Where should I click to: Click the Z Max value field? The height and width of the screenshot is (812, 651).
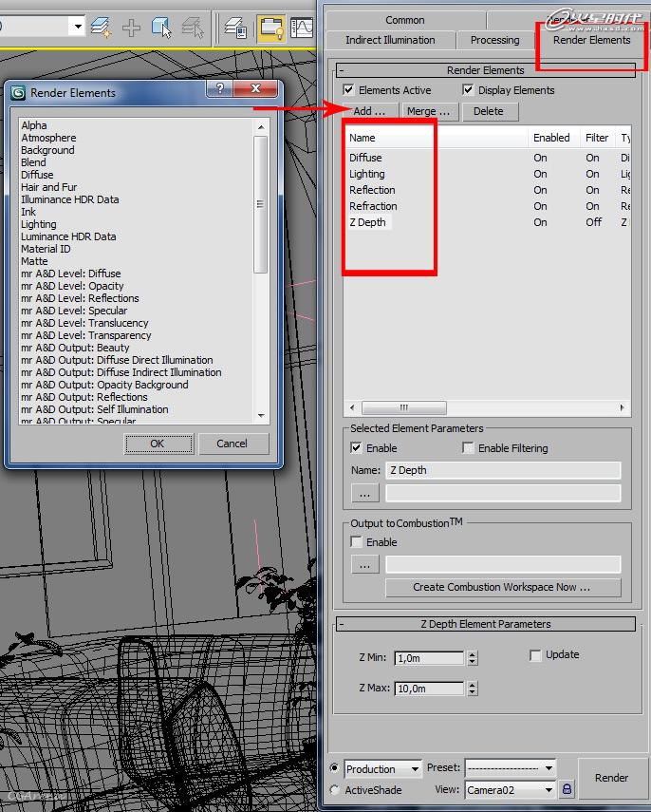428,689
